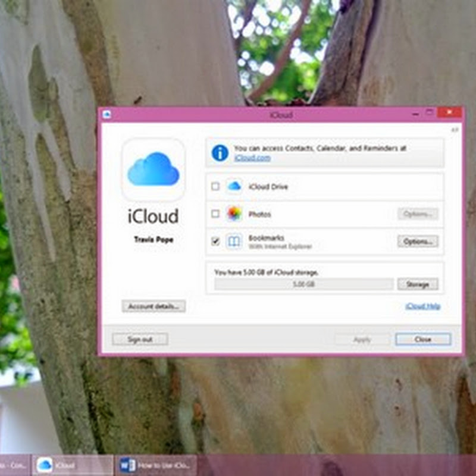This screenshot has width=476, height=476.
Task: Switch to the Word document in taskbar
Action: (x=156, y=465)
